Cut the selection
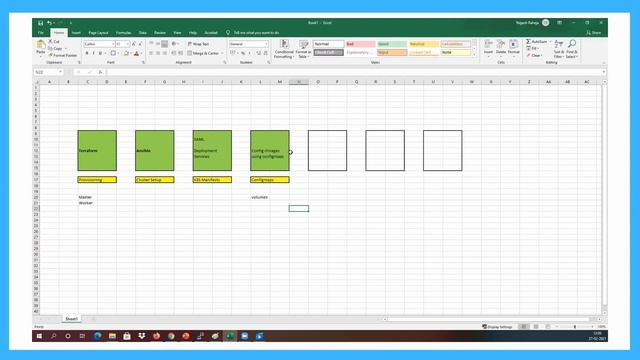 click(54, 42)
